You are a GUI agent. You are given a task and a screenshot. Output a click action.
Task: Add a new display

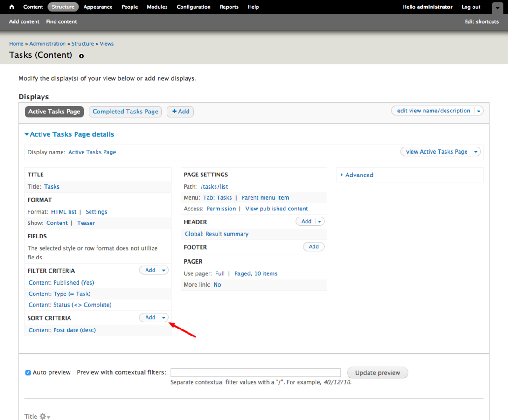click(181, 112)
